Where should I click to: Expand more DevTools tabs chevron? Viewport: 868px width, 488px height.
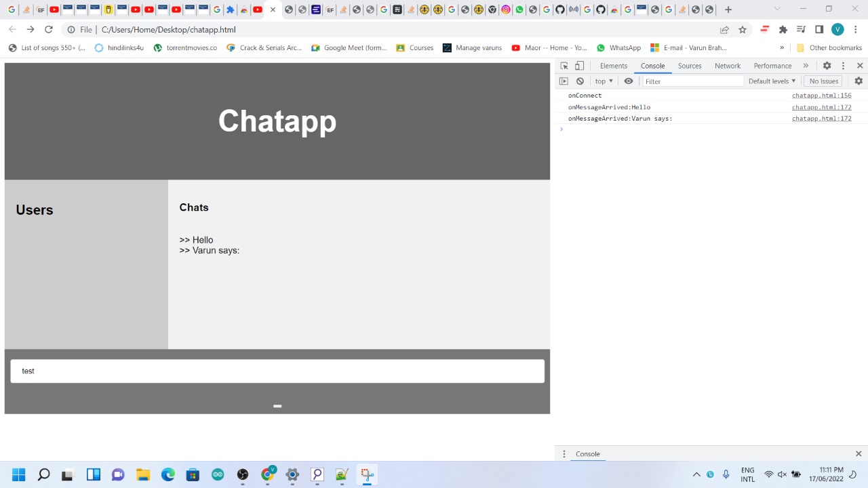pos(806,66)
